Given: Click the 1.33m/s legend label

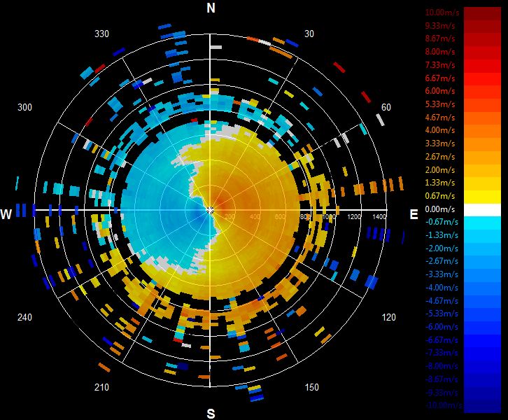Looking at the screenshot, I should click(x=440, y=183).
